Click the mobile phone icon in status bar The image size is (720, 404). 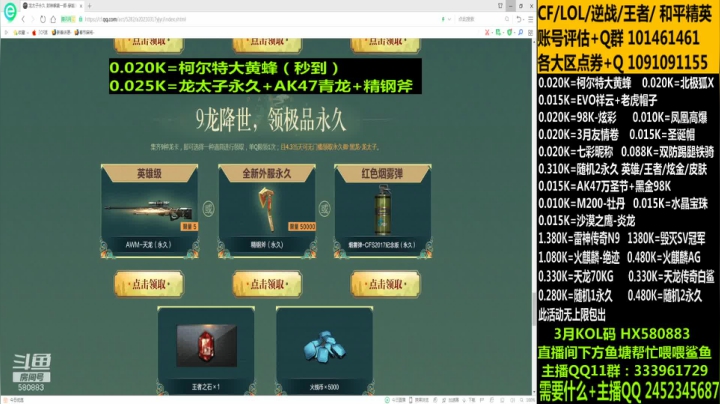coord(411,400)
